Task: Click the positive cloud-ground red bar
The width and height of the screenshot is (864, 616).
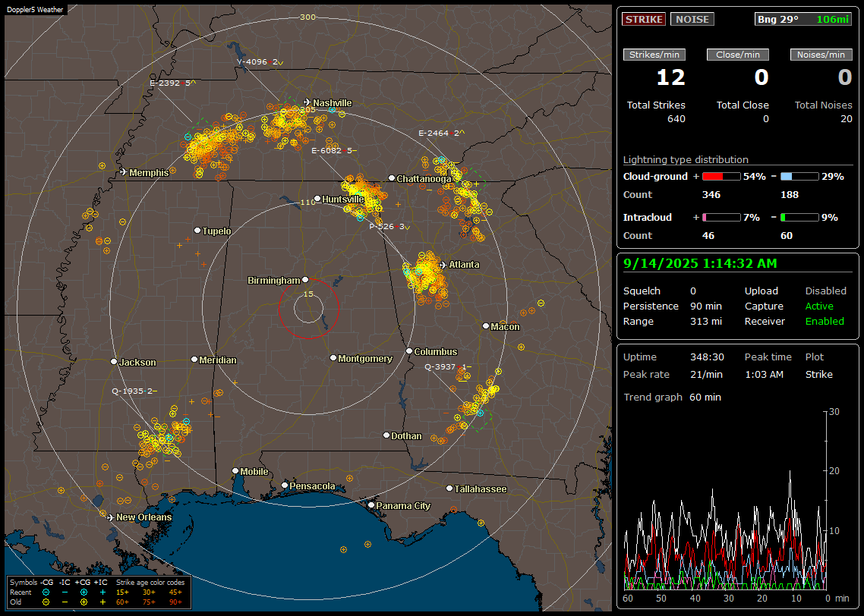Action: (x=721, y=177)
